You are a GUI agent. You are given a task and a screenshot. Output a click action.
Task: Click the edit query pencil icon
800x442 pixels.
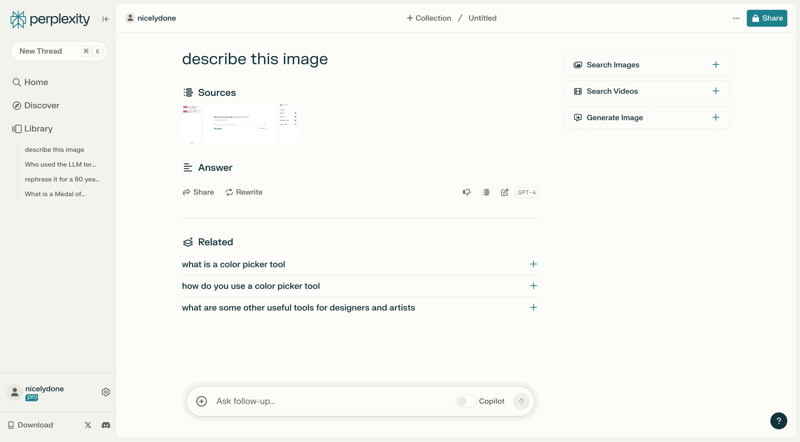[x=505, y=192]
